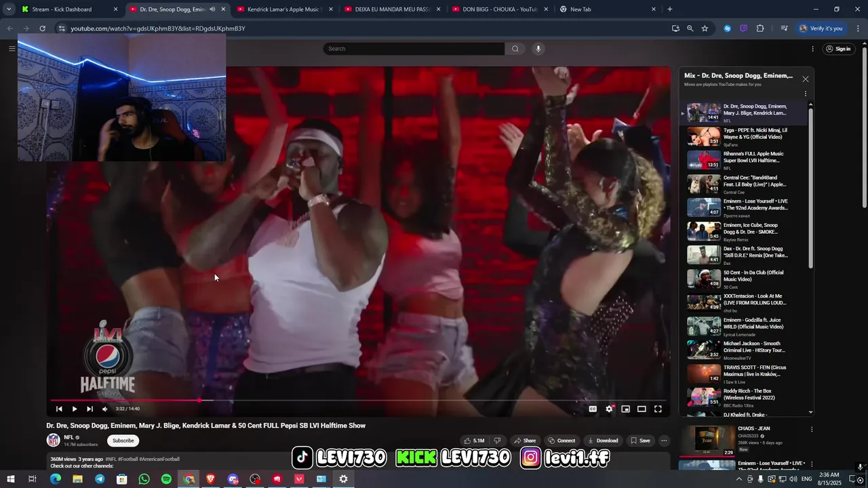Viewport: 868px width, 488px height.
Task: Switch to miniplayer mode
Action: coord(625,409)
